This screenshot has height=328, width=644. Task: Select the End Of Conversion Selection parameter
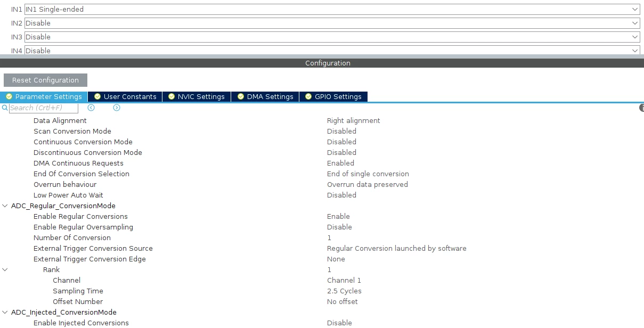pyautogui.click(x=81, y=174)
